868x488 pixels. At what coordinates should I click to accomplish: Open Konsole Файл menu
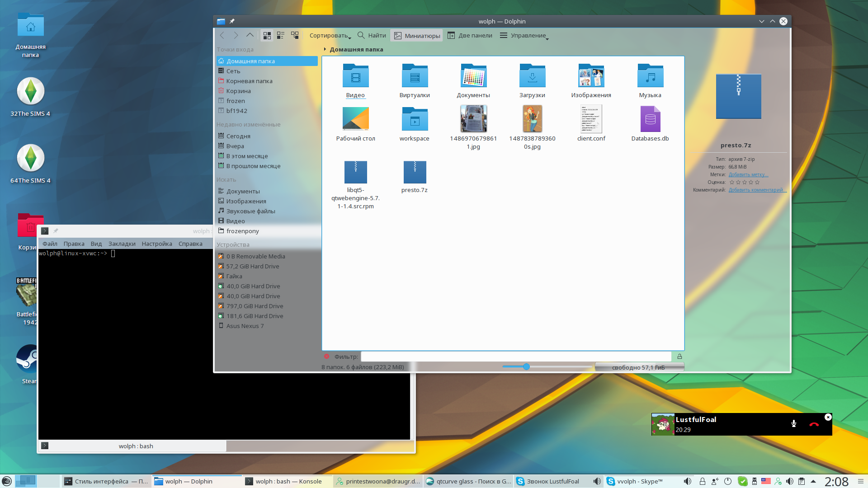[50, 244]
